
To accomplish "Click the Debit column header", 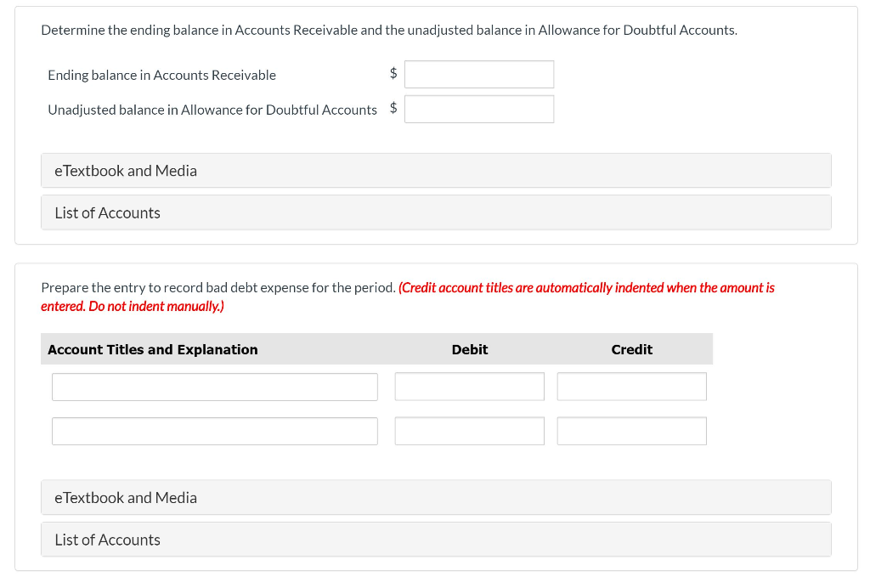I will 469,349.
